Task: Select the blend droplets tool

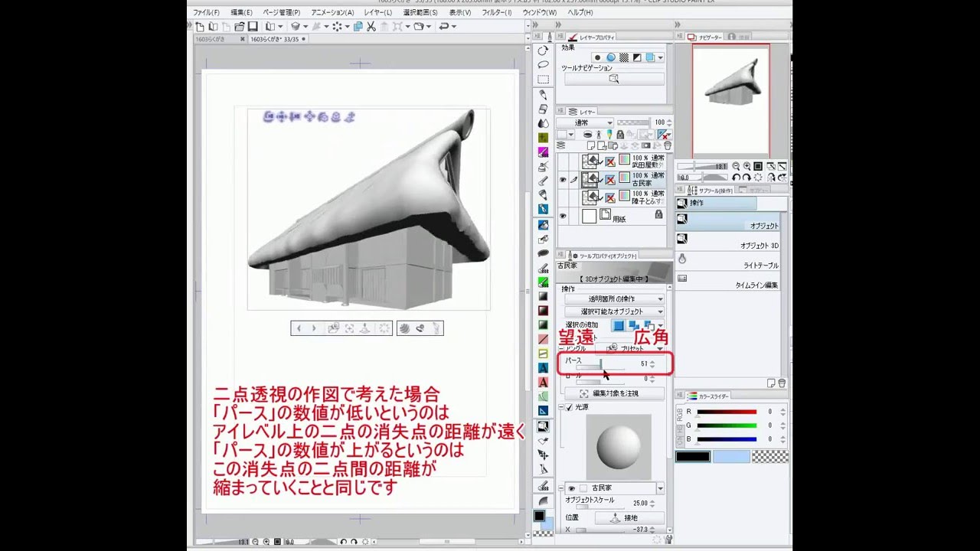Action: tap(543, 122)
